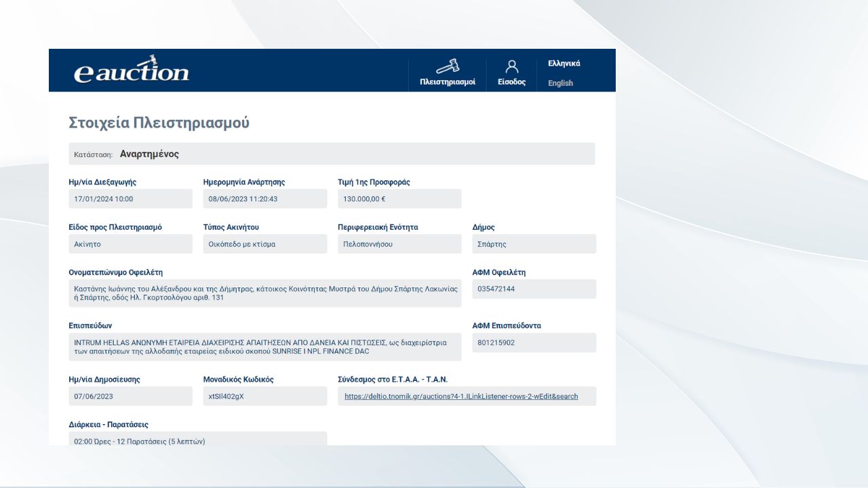The height and width of the screenshot is (488, 868).
Task: Click the Κατάσταση Αναρτημένος status bar
Action: (x=332, y=154)
